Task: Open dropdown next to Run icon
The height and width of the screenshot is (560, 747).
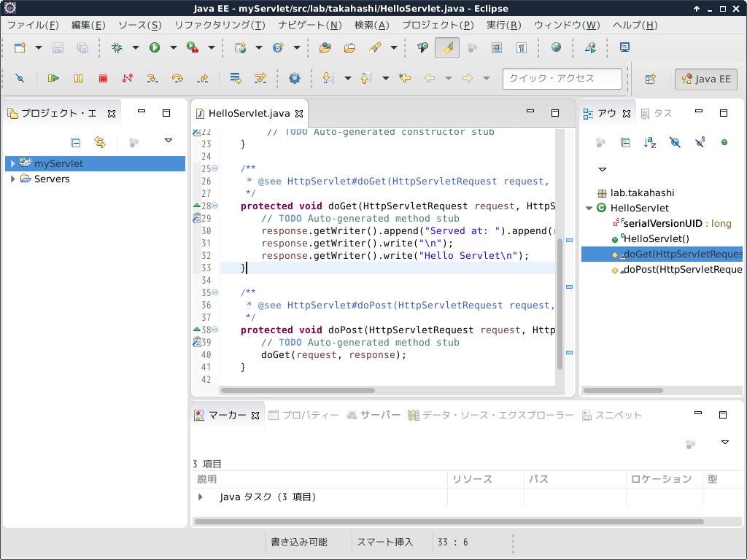Action: click(x=174, y=47)
